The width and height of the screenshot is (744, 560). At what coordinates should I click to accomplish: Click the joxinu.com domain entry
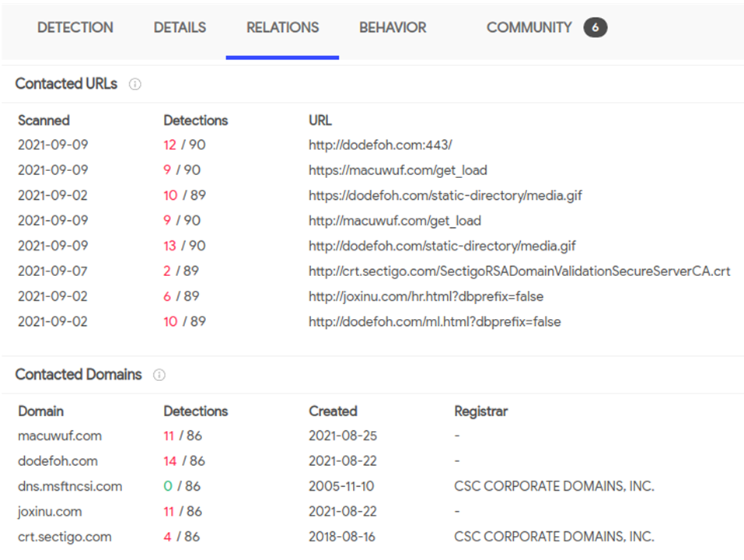pos(50,512)
